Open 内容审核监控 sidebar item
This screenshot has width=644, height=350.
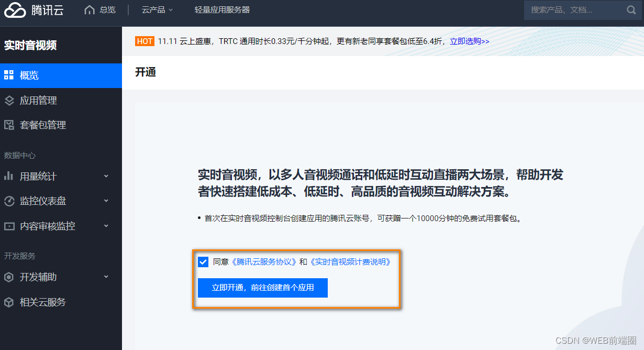61,226
